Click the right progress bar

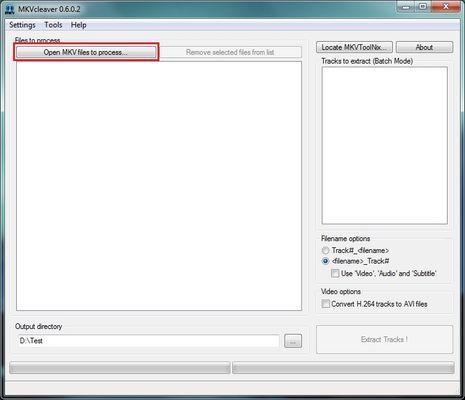(343, 368)
